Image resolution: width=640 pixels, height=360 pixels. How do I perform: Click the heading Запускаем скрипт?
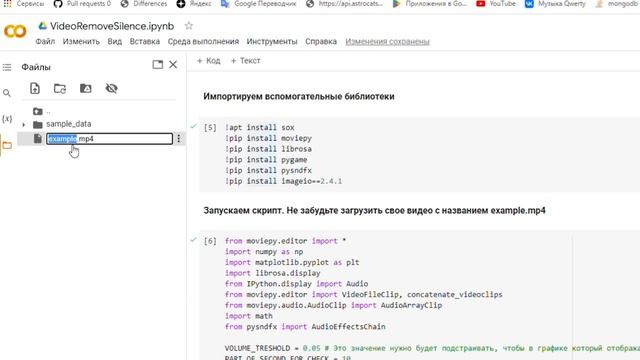pos(244,211)
